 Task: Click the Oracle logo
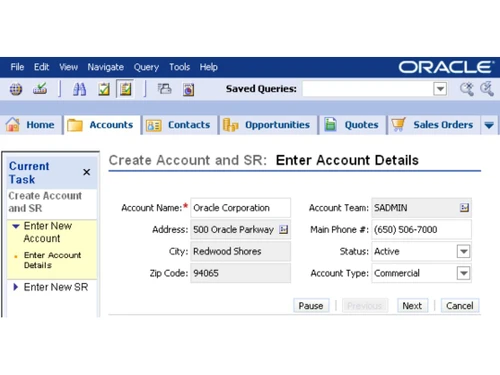[446, 67]
